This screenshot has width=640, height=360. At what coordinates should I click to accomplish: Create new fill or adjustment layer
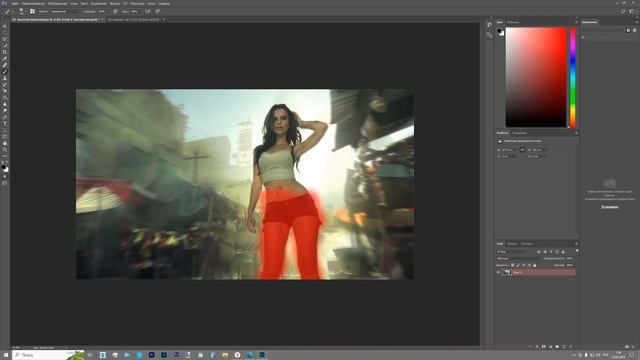(550, 347)
